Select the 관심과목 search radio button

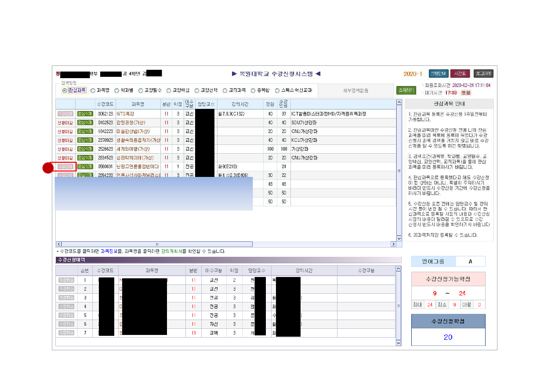(x=65, y=91)
